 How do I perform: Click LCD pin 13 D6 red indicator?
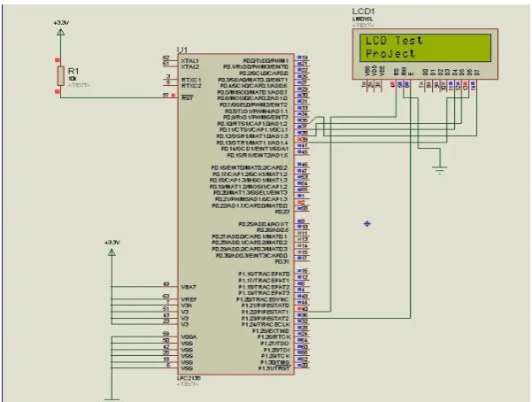466,83
